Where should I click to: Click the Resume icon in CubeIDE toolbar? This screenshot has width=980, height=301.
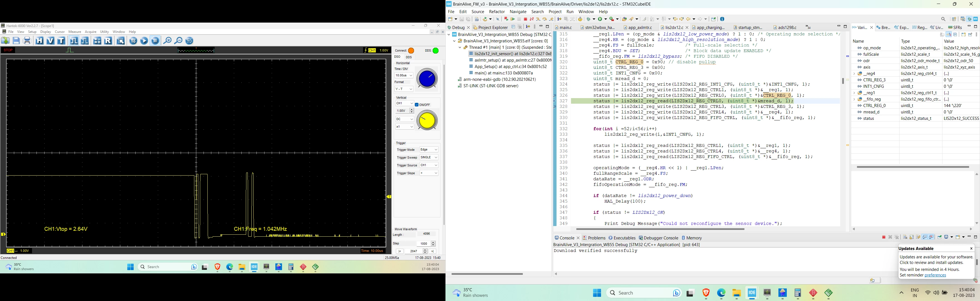(513, 19)
